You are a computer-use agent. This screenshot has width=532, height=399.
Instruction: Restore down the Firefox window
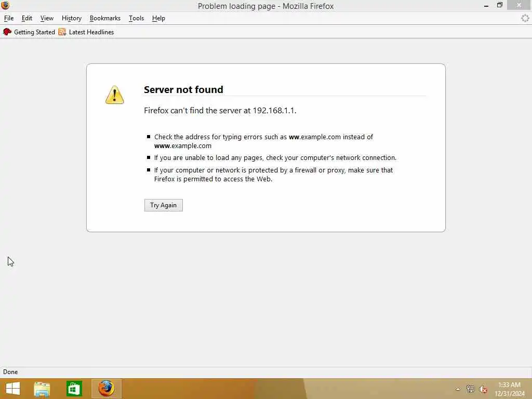tap(499, 5)
